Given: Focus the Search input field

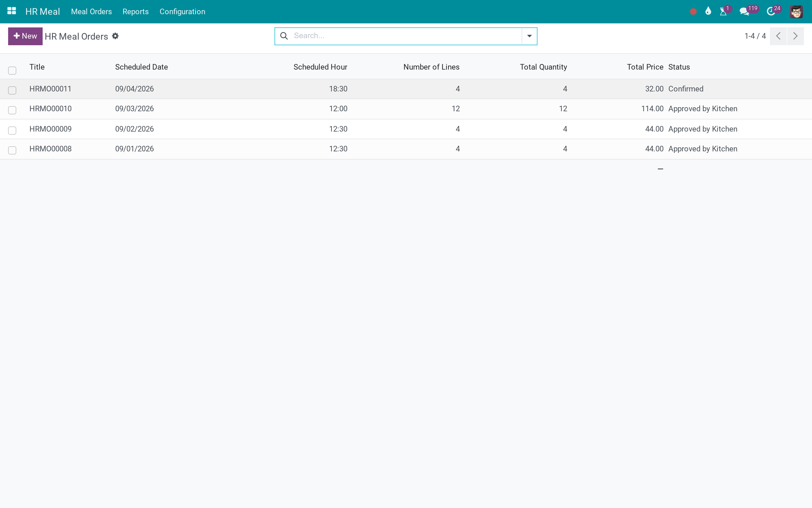Looking at the screenshot, I should (406, 36).
